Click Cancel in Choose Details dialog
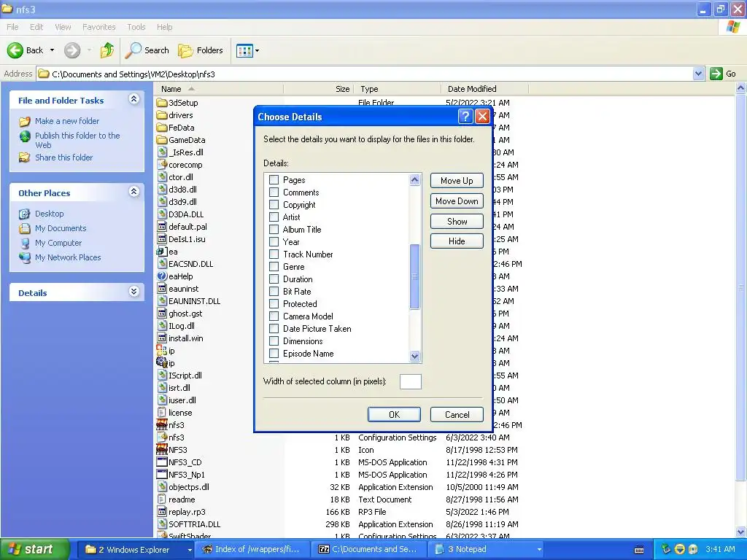Screen dimensions: 747x560 457,415
